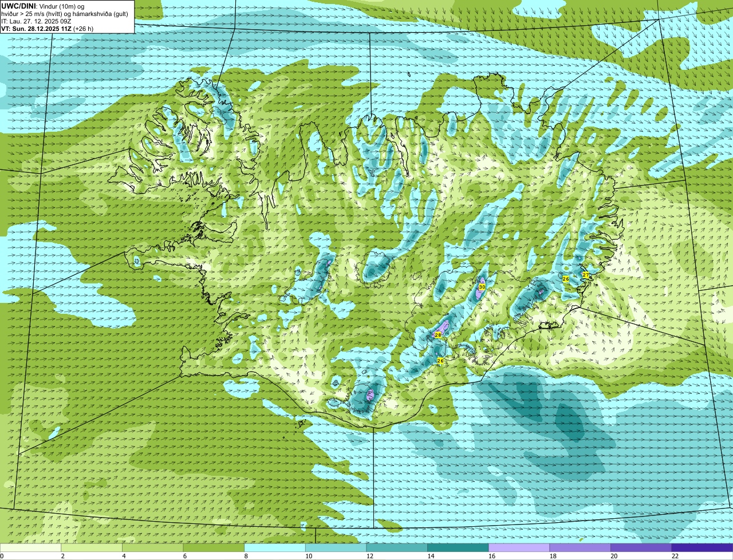This screenshot has height=560, width=733.
Task: Click the '20' scale label
Action: (614, 556)
